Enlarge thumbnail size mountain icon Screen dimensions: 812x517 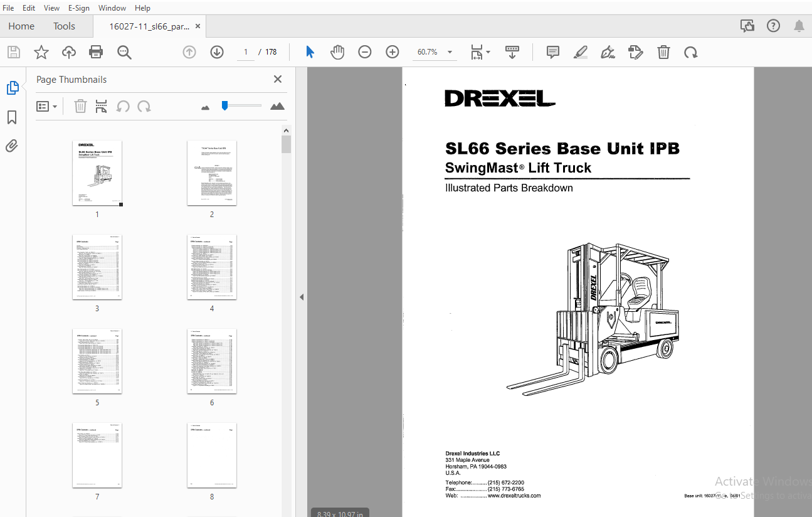pos(277,106)
